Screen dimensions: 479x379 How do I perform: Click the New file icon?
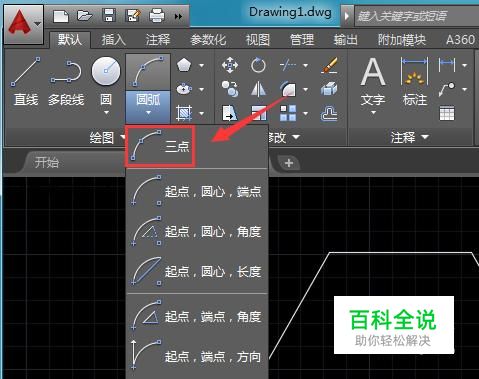(61, 16)
